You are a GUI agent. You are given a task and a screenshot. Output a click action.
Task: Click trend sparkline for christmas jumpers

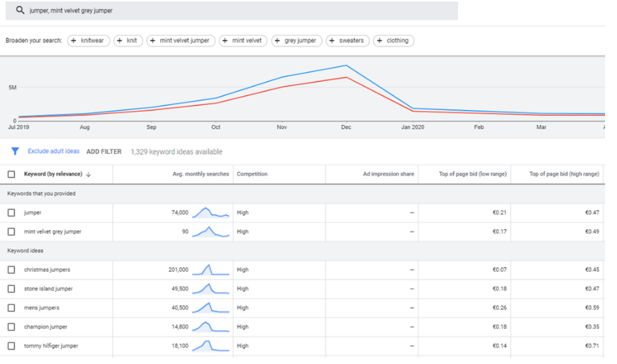coord(211,269)
